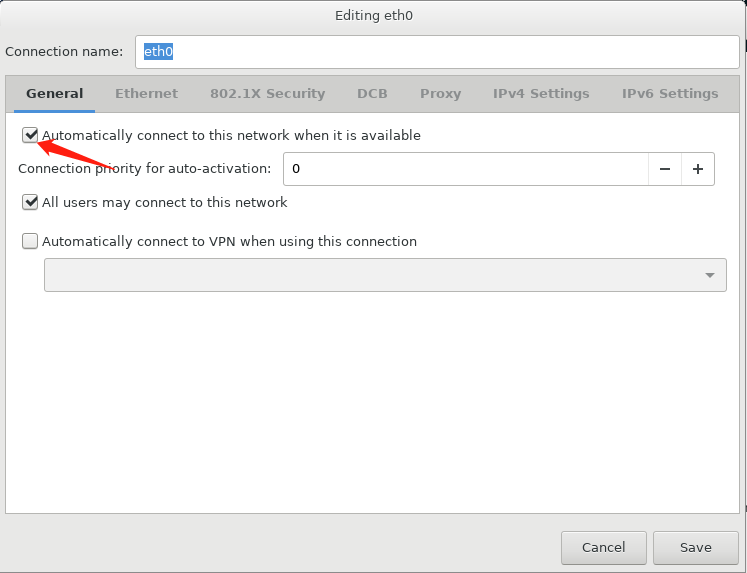Viewport: 747px width, 573px height.
Task: Click the Connection name text field
Action: coord(437,52)
